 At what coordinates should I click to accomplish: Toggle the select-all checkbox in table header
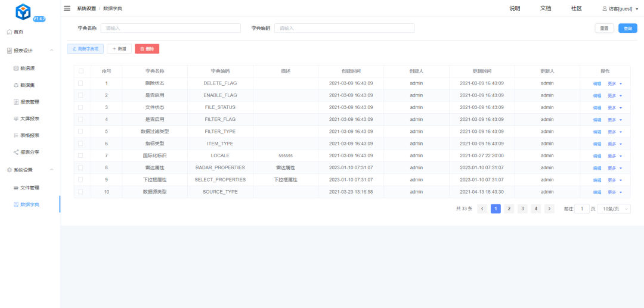pos(80,71)
